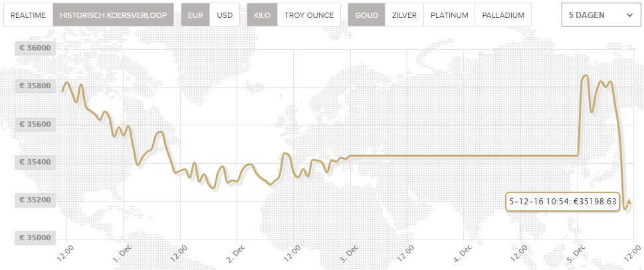Click the € 35000 axis label
The image size is (644, 270).
(x=35, y=238)
